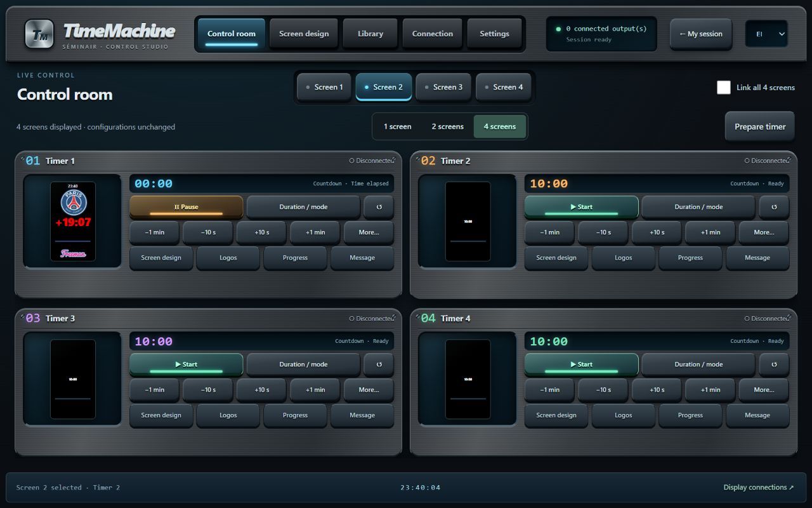Add +1 min to Timer 1

[x=315, y=232]
